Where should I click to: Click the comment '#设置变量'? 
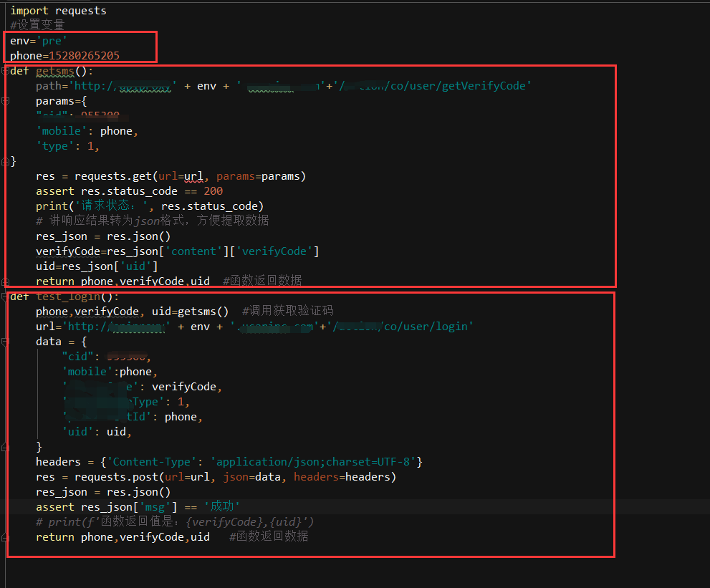37,25
